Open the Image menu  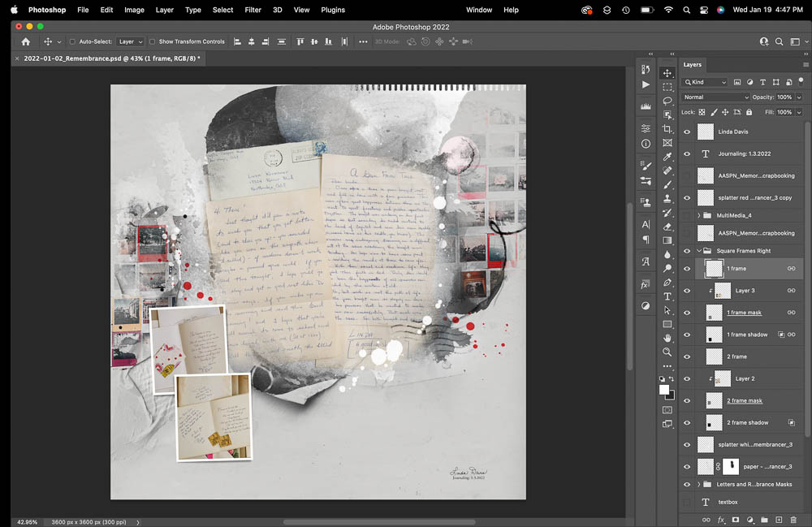tap(134, 10)
